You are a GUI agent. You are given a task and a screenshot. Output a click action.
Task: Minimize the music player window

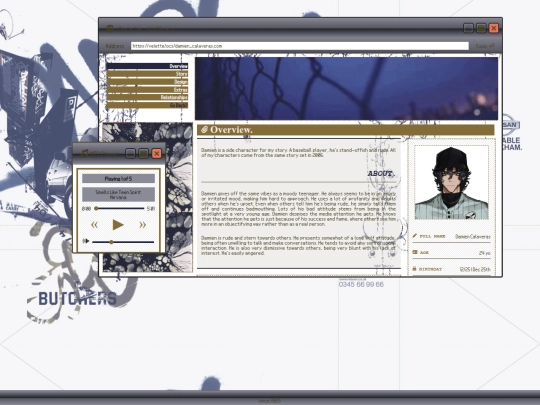(131, 153)
